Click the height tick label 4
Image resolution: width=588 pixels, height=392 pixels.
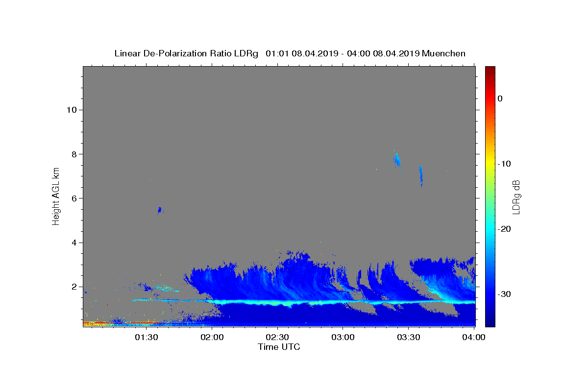(x=74, y=243)
